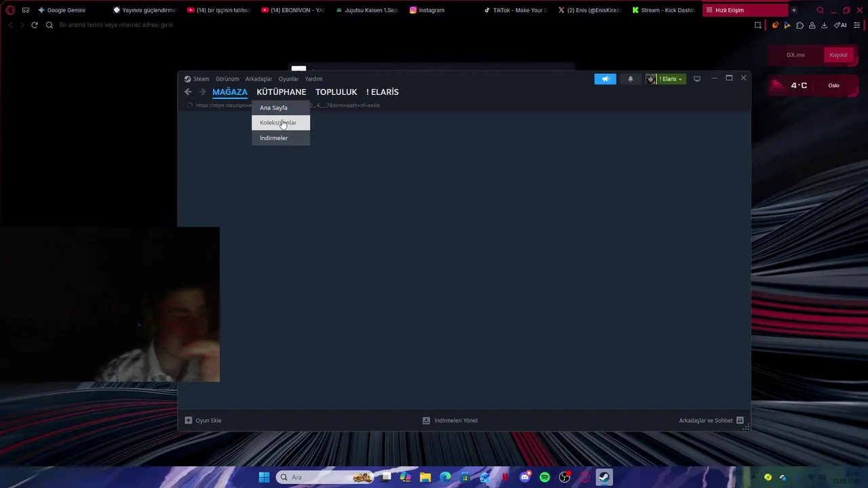Image resolution: width=868 pixels, height=488 pixels.
Task: Open Opera GX from the taskbar
Action: (x=584, y=477)
